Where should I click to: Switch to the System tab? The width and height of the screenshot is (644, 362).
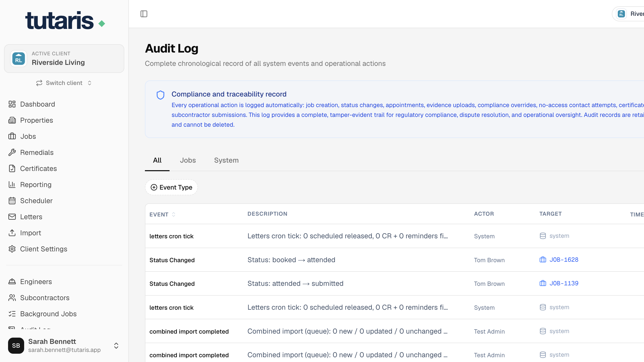click(x=226, y=160)
